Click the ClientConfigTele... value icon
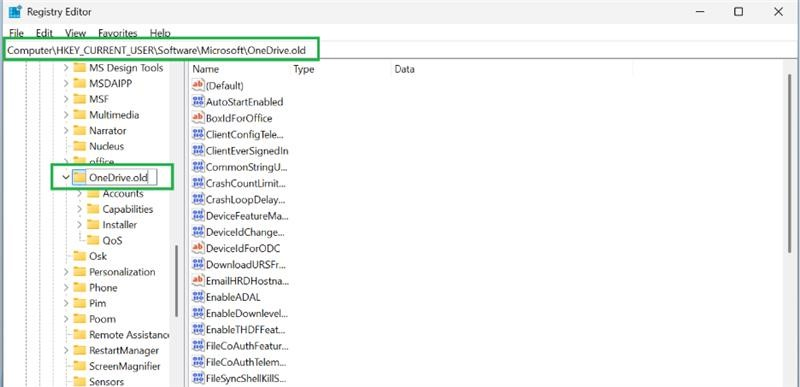The height and width of the screenshot is (387, 800). tap(198, 134)
